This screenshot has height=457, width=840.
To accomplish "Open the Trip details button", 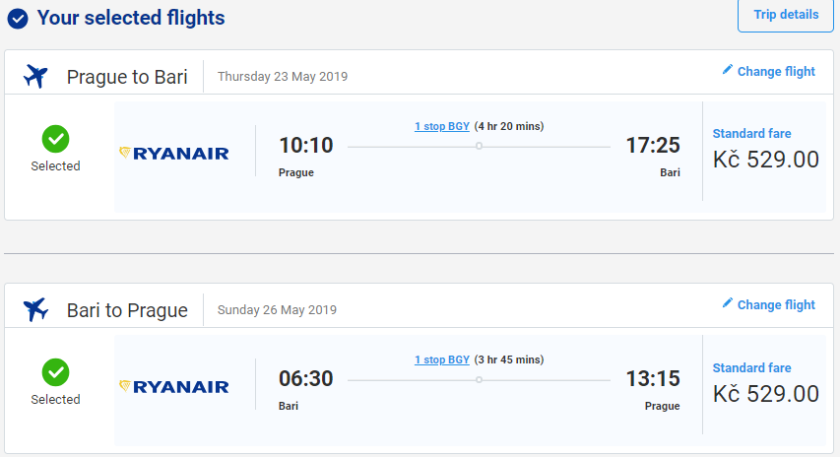I will click(x=785, y=15).
